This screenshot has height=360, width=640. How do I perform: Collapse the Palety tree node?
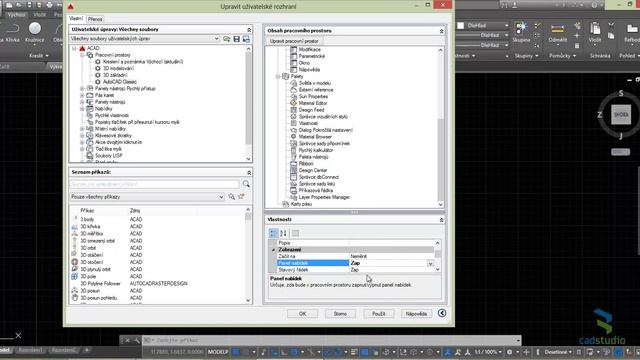pyautogui.click(x=278, y=76)
